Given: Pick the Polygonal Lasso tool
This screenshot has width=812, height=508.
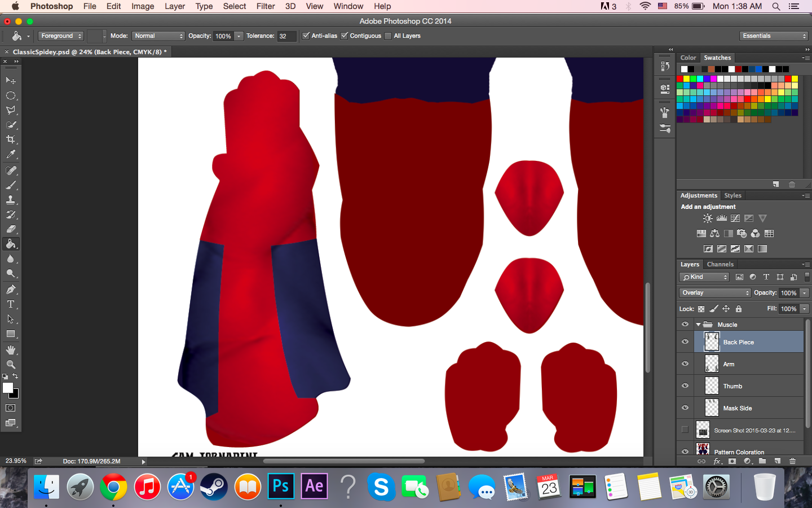Looking at the screenshot, I should tap(11, 110).
